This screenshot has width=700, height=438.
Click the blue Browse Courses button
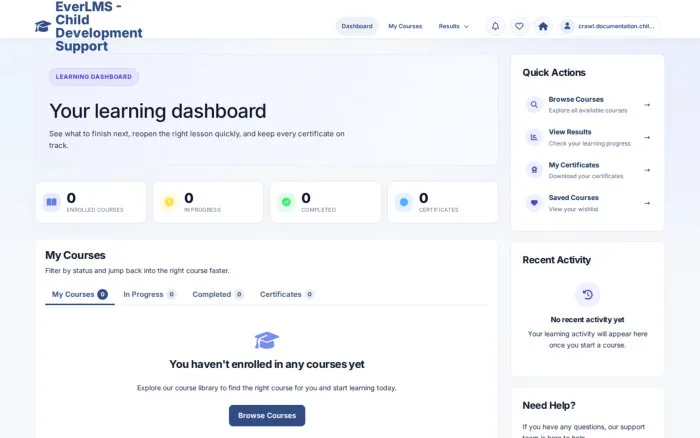tap(267, 416)
